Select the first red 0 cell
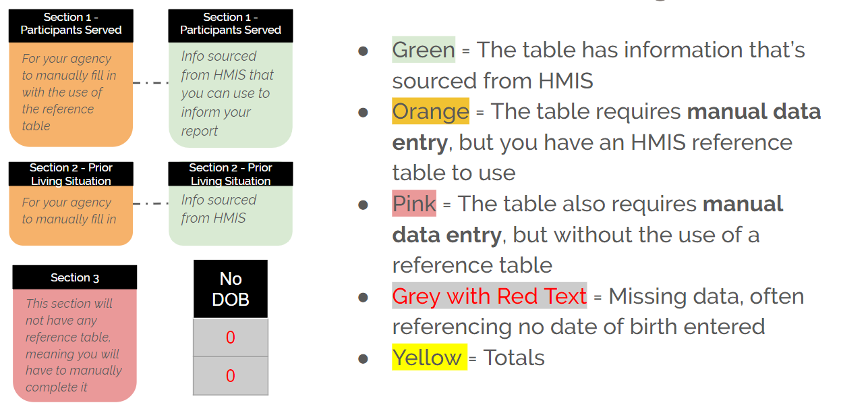Image resolution: width=868 pixels, height=407 pixels. (231, 337)
